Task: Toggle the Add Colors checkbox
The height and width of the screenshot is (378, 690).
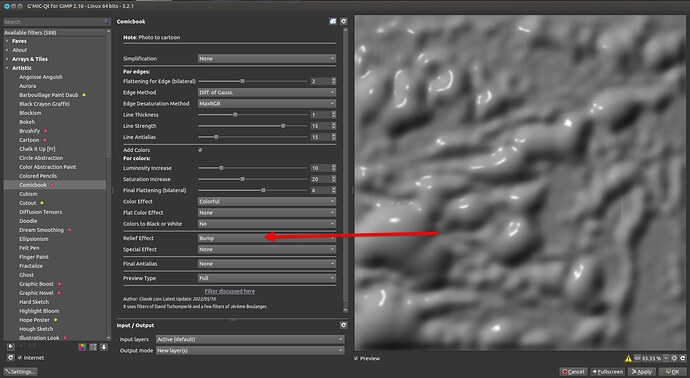Action: 200,150
